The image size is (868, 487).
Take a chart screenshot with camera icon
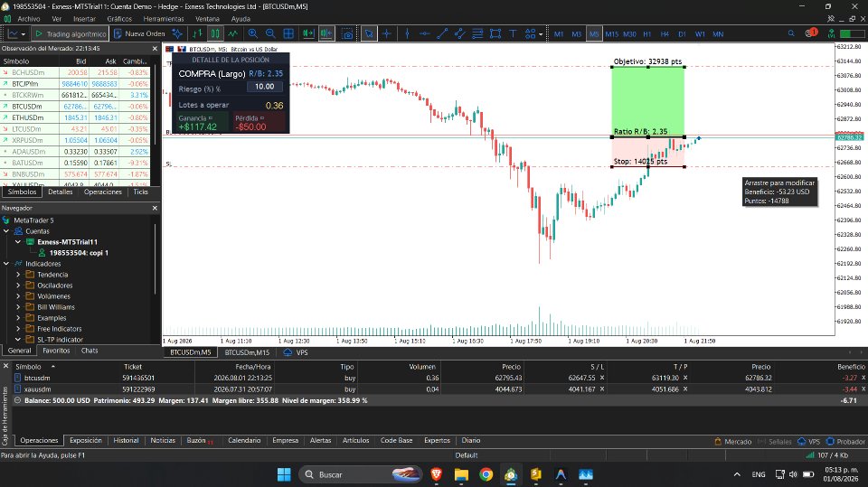tap(346, 33)
